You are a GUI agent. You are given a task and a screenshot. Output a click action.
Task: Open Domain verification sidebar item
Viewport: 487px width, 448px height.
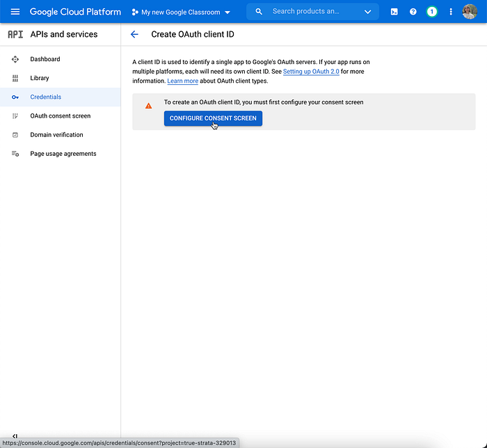(61, 135)
